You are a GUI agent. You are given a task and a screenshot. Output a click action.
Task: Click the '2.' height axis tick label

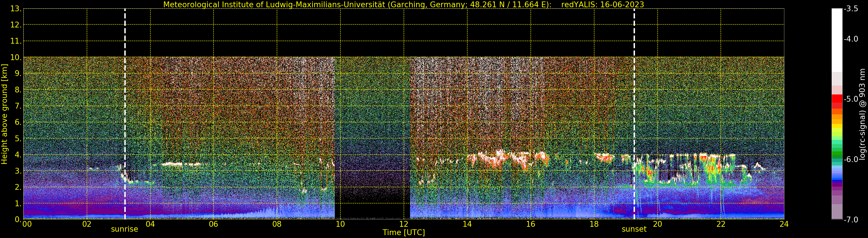click(18, 187)
